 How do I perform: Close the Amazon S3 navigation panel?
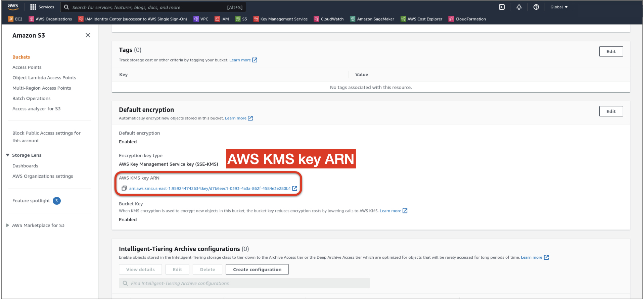click(x=88, y=35)
